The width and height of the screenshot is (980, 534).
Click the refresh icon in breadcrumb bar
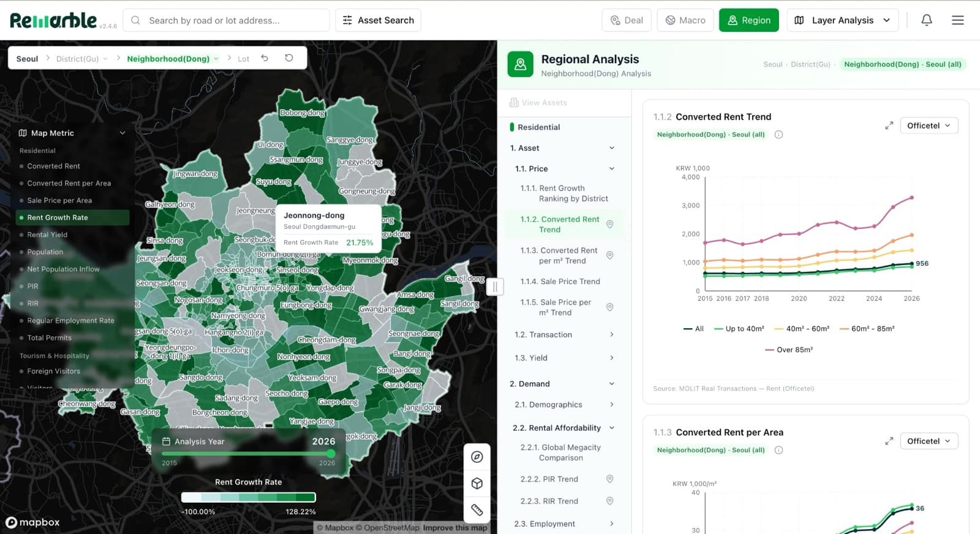289,58
